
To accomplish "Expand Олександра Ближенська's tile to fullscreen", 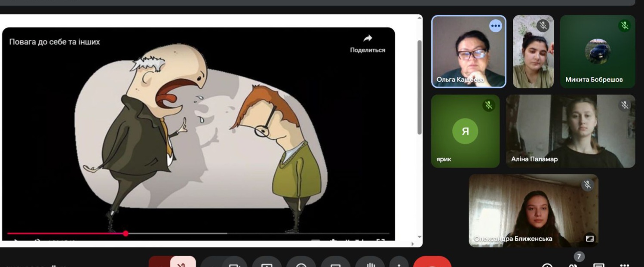I will click(589, 238).
